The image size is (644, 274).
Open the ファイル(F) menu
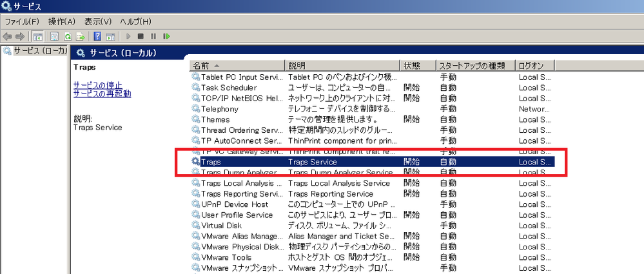pyautogui.click(x=22, y=21)
